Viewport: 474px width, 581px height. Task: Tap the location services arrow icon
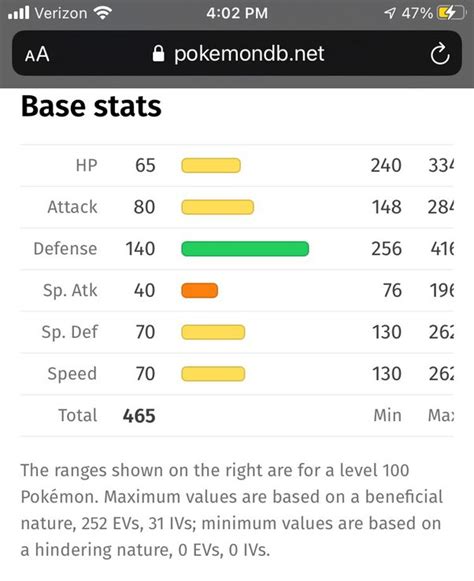(390, 13)
